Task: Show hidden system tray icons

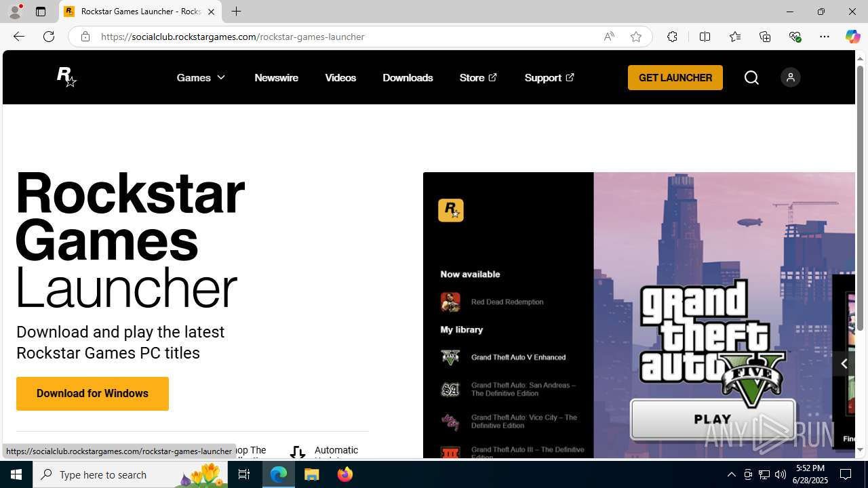Action: click(x=731, y=474)
